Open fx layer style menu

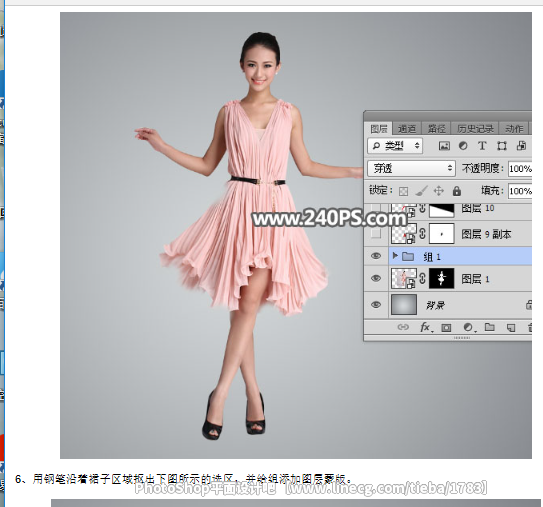426,327
